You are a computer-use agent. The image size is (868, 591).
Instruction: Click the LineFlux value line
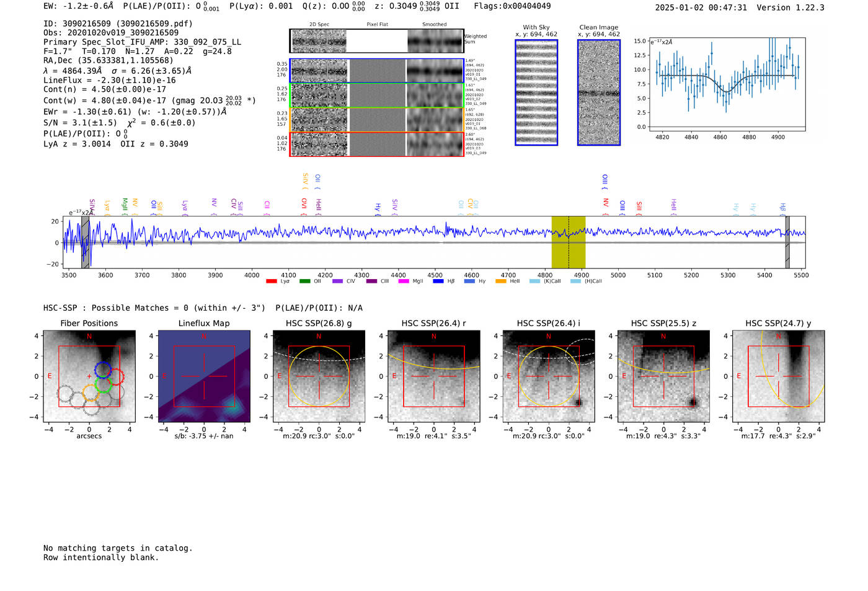(x=110, y=80)
